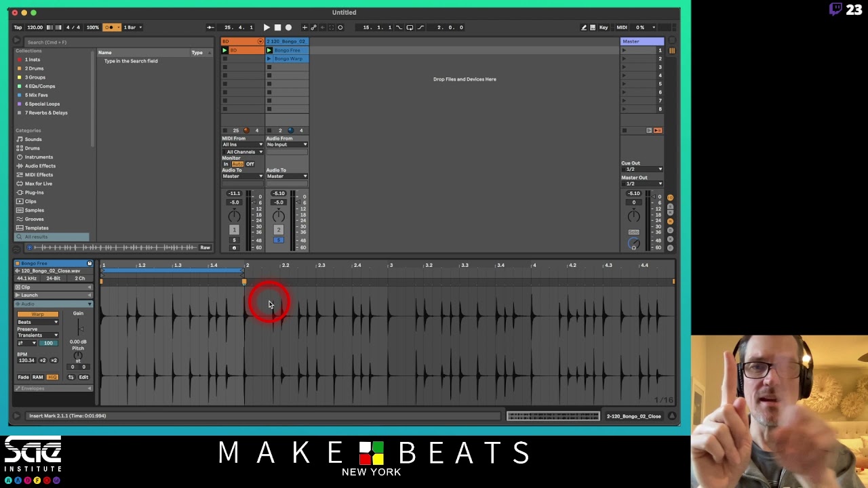Toggle Draw Mode pencil icon
The image size is (868, 488).
coord(584,27)
